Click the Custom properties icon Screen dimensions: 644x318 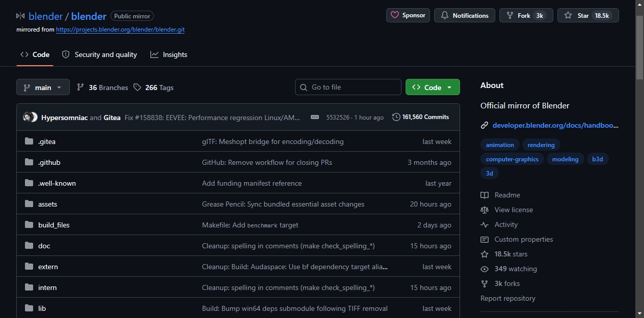pos(485,239)
